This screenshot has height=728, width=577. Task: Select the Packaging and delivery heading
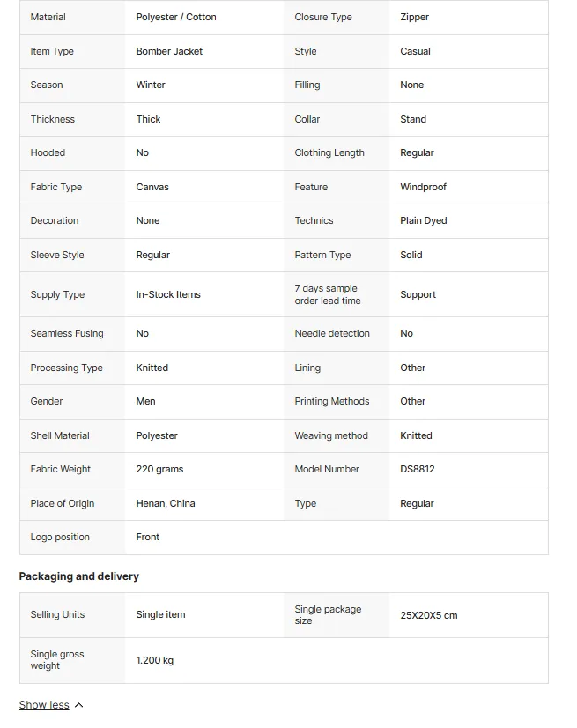tap(79, 576)
